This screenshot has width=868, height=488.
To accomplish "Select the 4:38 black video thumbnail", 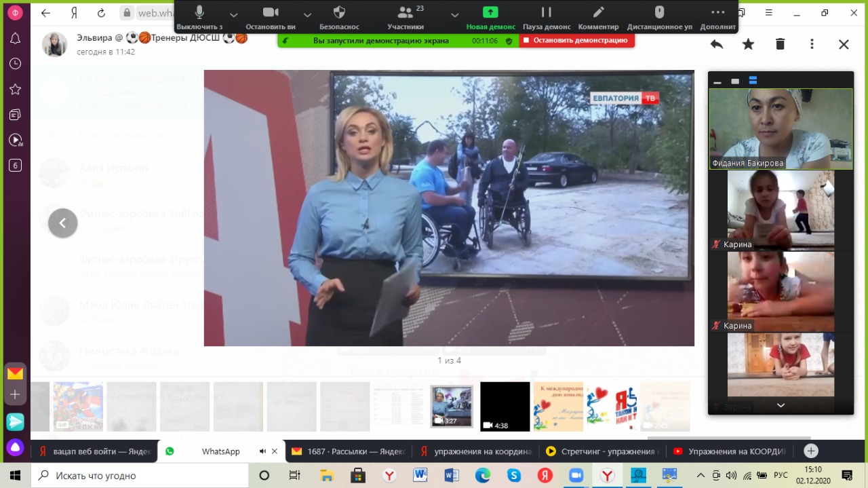I will click(505, 407).
